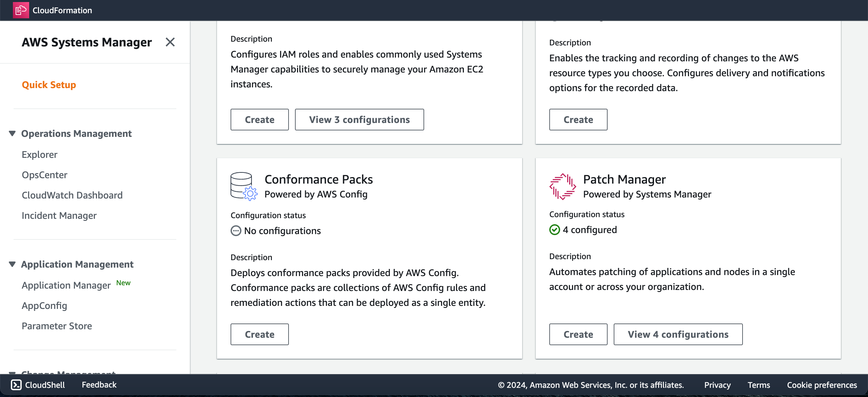Open Cookie preferences in footer
Image resolution: width=868 pixels, height=397 pixels.
click(x=822, y=385)
